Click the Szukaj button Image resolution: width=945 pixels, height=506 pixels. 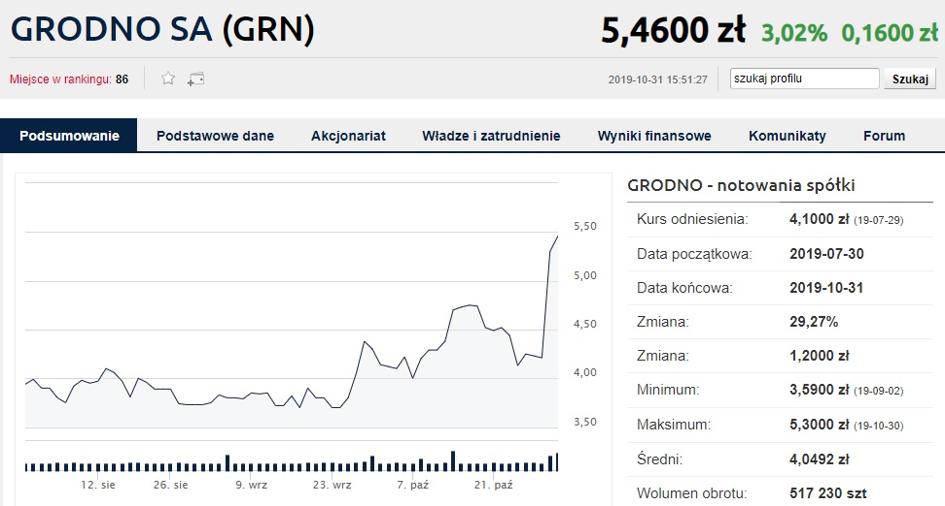[x=910, y=79]
